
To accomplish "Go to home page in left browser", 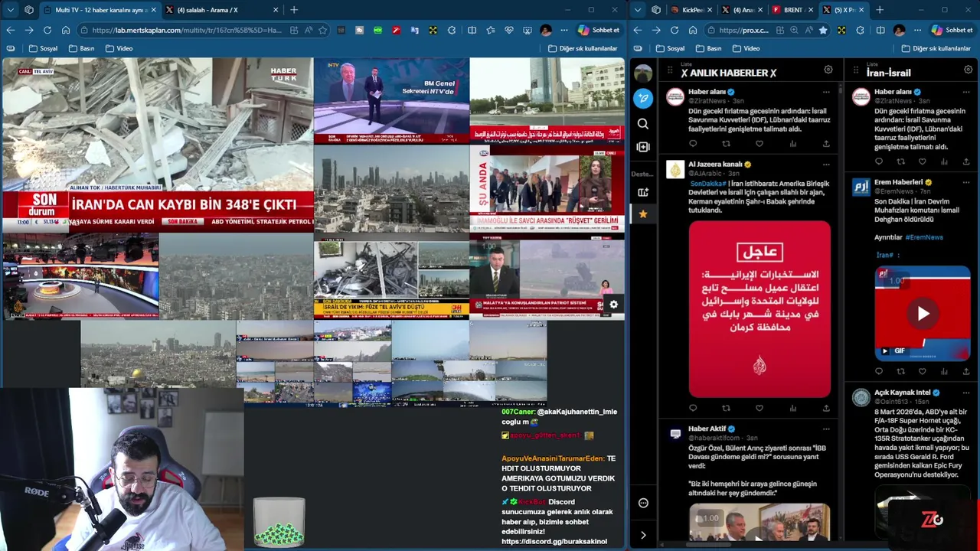I will click(66, 30).
